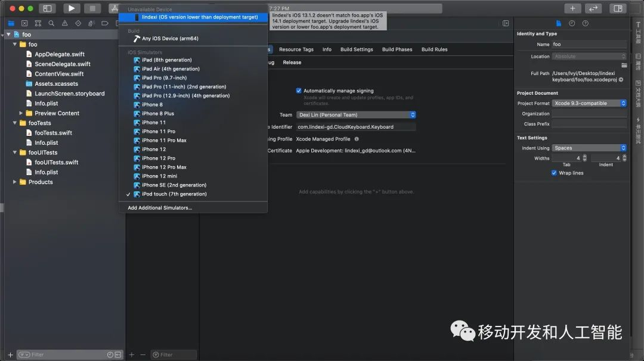Screen dimensions: 644x361
Task: Click the Library plus button in toolbar
Action: 572,8
